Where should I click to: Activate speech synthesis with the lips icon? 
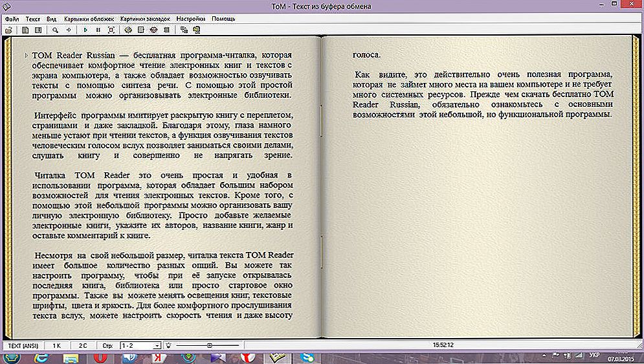(153, 30)
